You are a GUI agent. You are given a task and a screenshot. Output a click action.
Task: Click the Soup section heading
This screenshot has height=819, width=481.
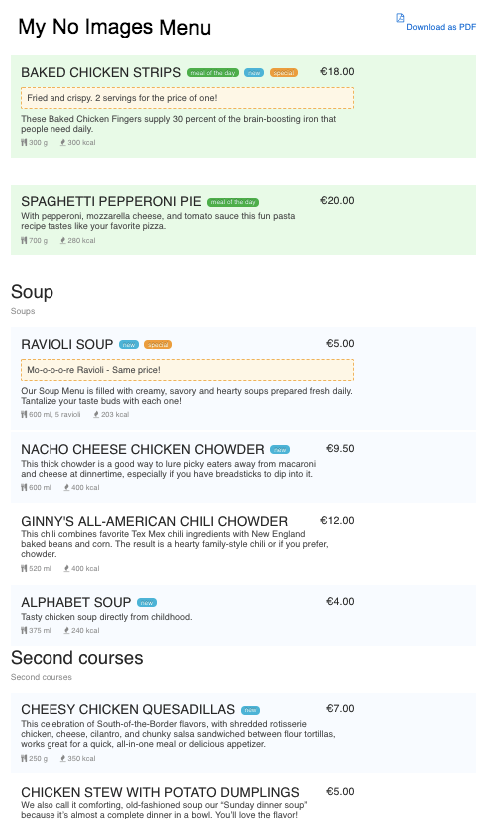(x=32, y=292)
